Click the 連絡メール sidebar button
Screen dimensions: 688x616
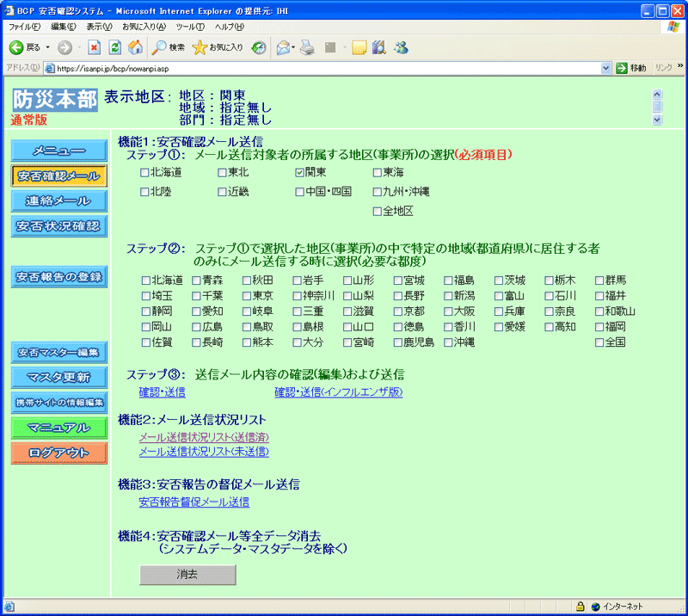59,201
